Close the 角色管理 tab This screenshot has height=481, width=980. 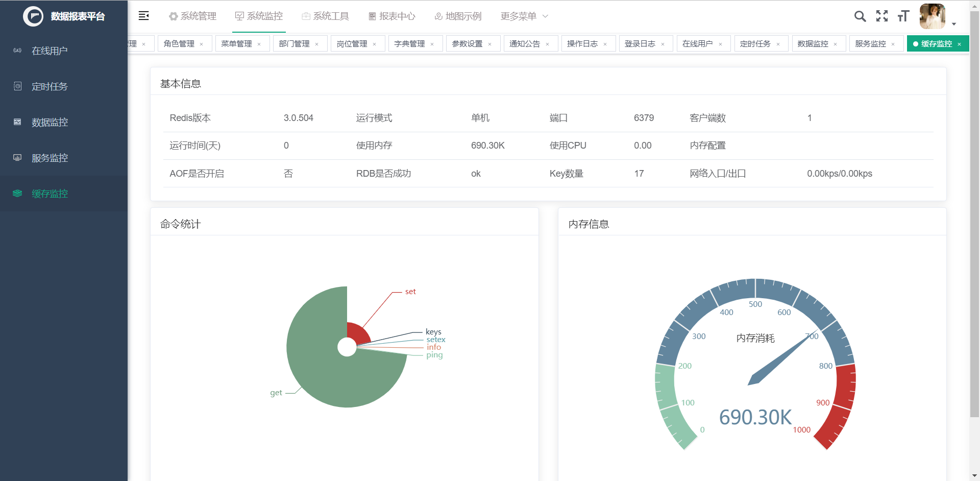coord(202,43)
